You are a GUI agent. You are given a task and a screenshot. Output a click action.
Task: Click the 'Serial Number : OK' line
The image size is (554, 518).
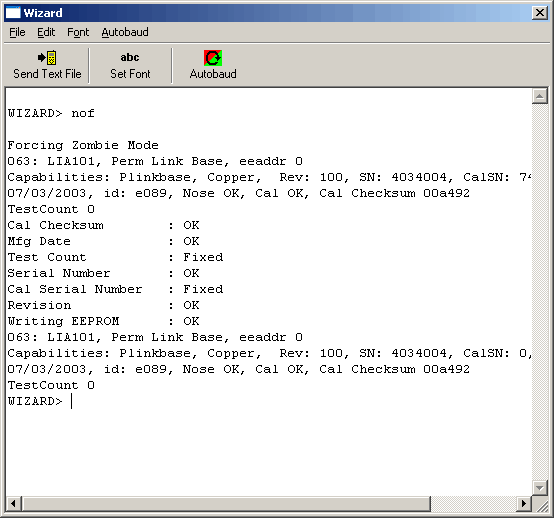103,273
